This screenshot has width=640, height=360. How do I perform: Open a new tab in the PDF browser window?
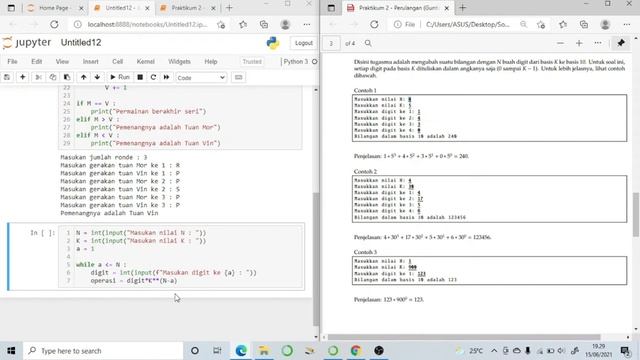(462, 8)
